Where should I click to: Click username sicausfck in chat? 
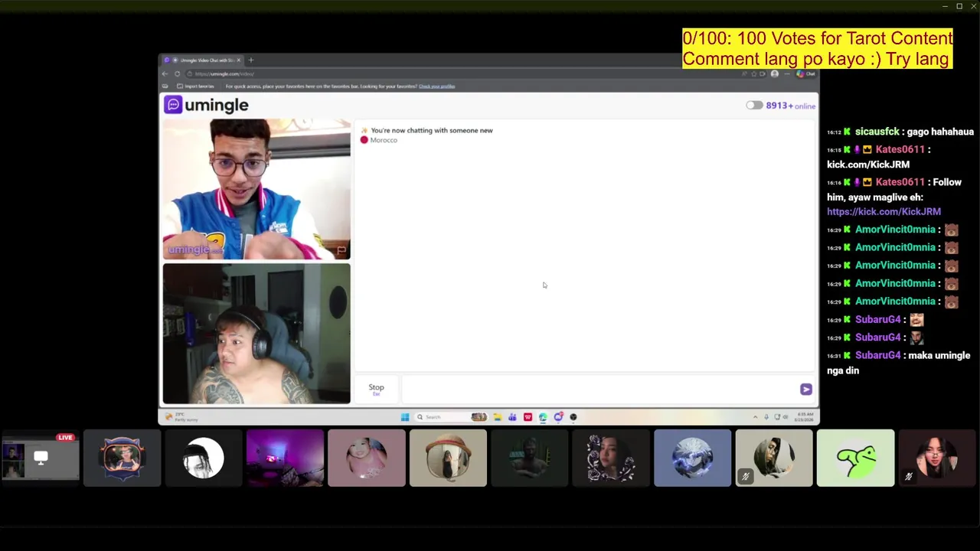point(877,132)
